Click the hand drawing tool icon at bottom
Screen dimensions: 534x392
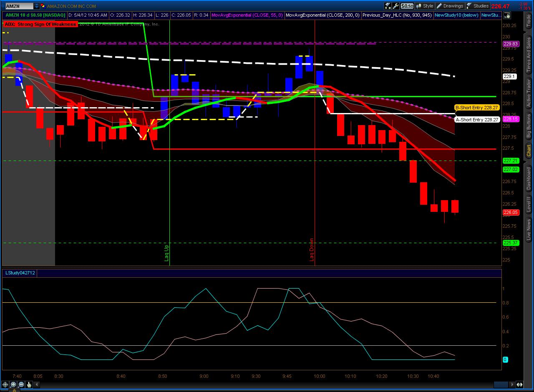[29, 384]
